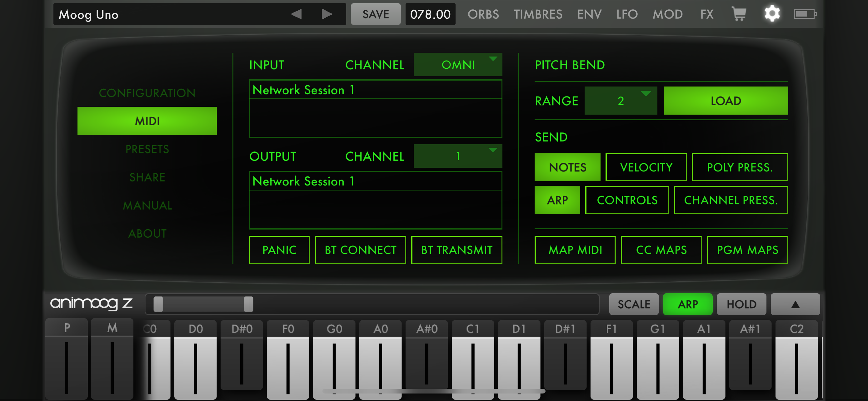Click MAP MIDI button
868x401 pixels.
click(575, 250)
